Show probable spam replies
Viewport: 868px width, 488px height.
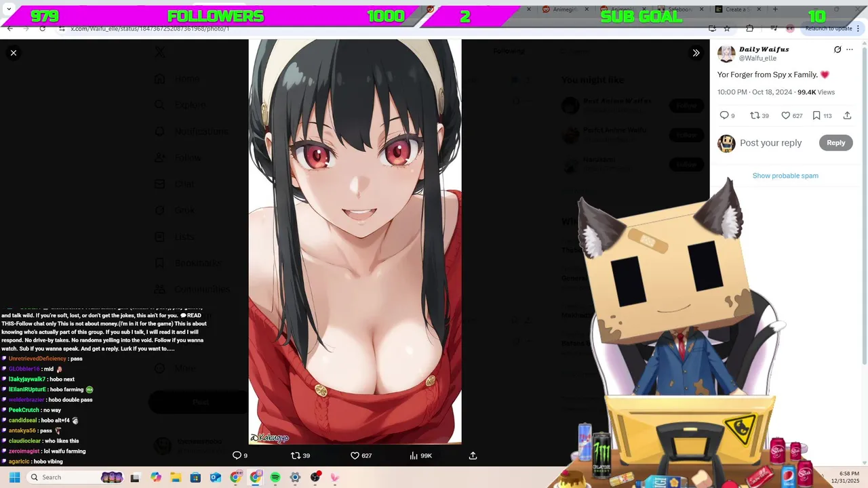pos(785,176)
